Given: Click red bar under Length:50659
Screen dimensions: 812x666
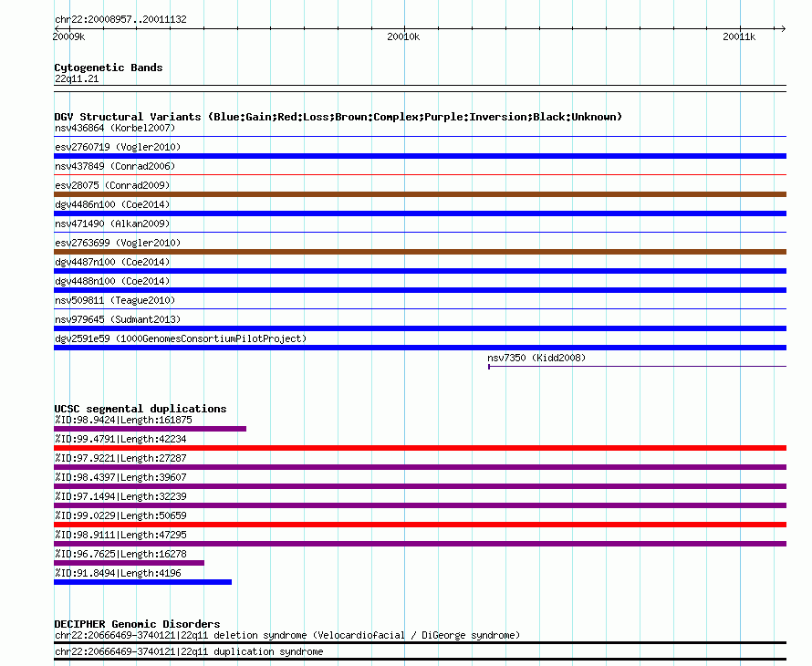Looking at the screenshot, I should pyautogui.click(x=420, y=525).
